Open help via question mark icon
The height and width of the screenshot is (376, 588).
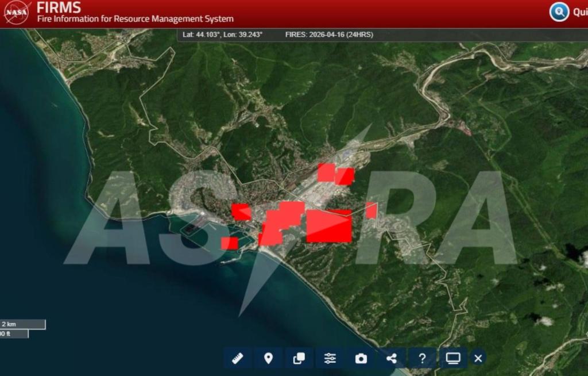click(422, 358)
